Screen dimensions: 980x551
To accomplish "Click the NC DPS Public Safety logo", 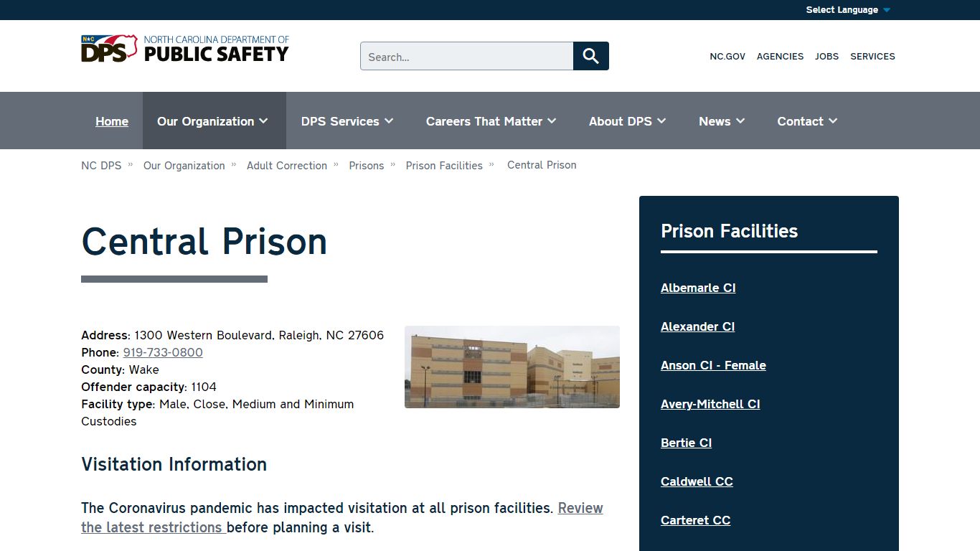I will coord(184,49).
